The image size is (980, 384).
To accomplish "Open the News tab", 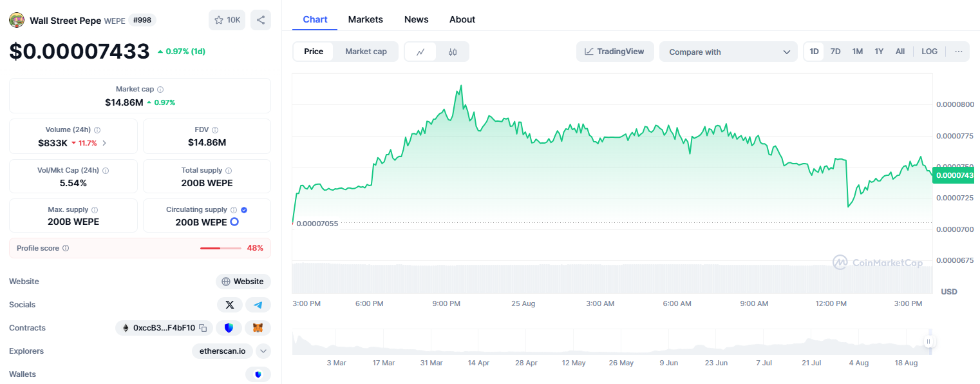I will (417, 19).
